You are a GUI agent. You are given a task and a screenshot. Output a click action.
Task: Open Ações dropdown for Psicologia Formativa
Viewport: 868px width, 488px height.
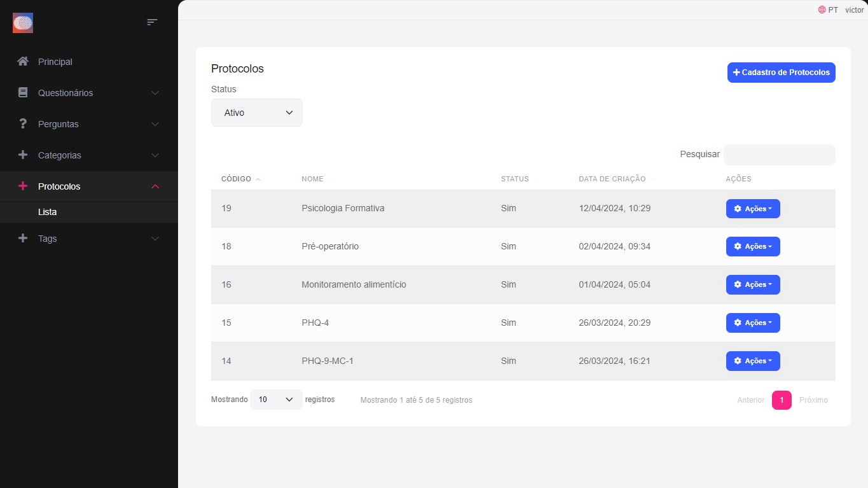[x=753, y=209]
